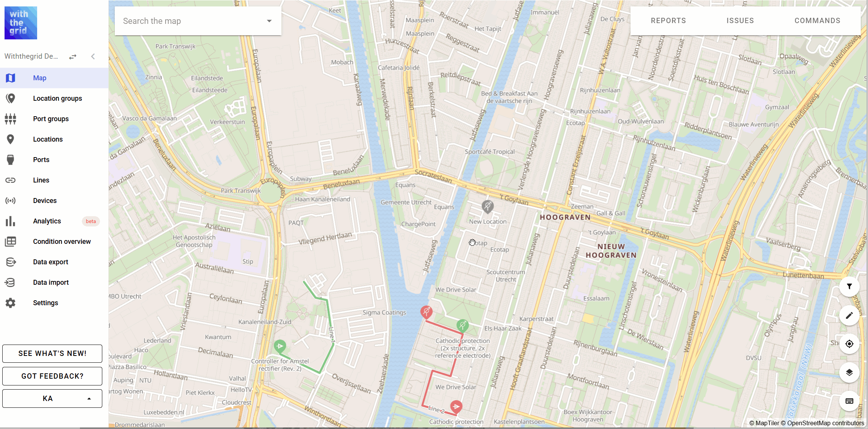
Task: Collapse the sidebar with left chevron
Action: pyautogui.click(x=93, y=56)
